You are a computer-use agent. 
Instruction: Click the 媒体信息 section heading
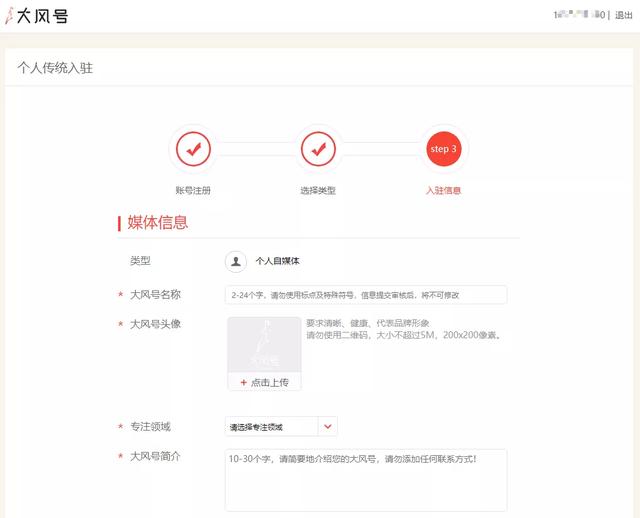(158, 222)
